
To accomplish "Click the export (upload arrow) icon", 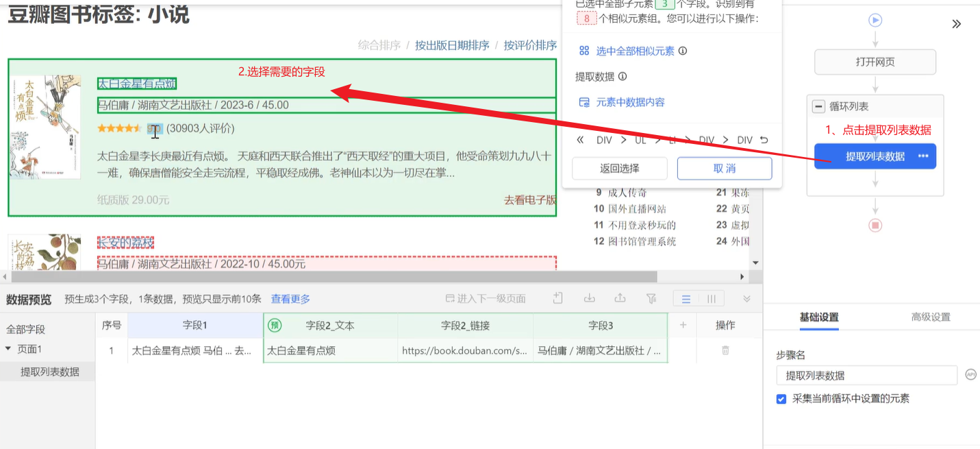I will point(620,298).
